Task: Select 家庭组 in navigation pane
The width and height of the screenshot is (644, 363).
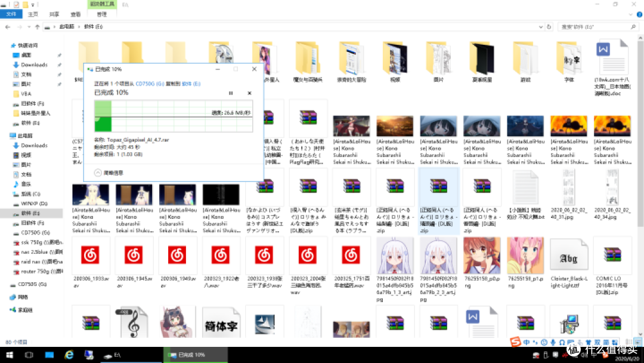Action: (25, 310)
